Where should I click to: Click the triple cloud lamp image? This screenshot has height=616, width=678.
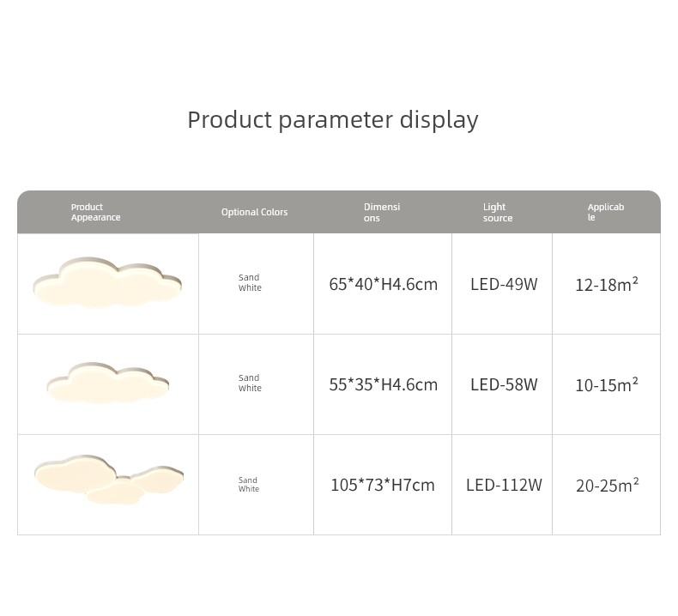click(109, 480)
